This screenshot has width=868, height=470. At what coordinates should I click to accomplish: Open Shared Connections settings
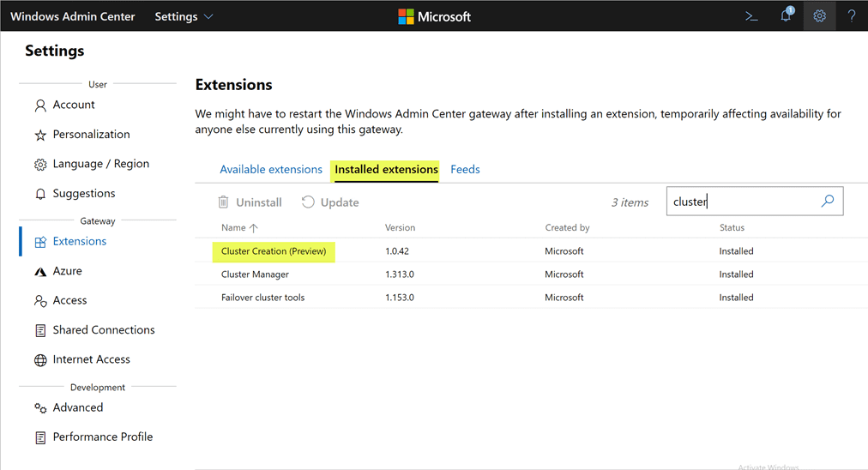pyautogui.click(x=103, y=330)
